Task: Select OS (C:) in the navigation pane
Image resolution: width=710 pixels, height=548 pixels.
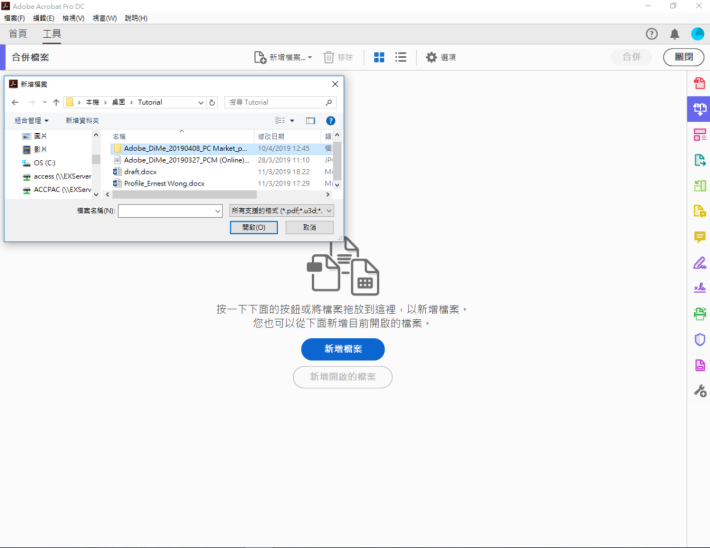Action: (44, 163)
